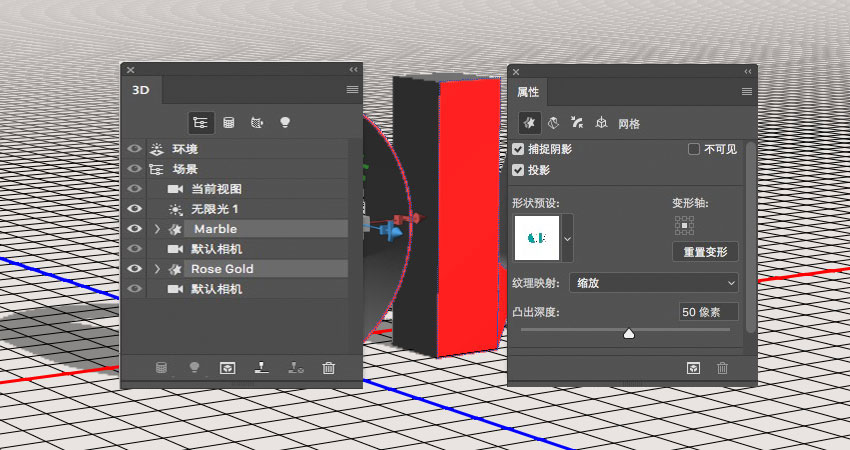Filter by materials icon in 3D panel
The image size is (850, 450).
tap(256, 123)
